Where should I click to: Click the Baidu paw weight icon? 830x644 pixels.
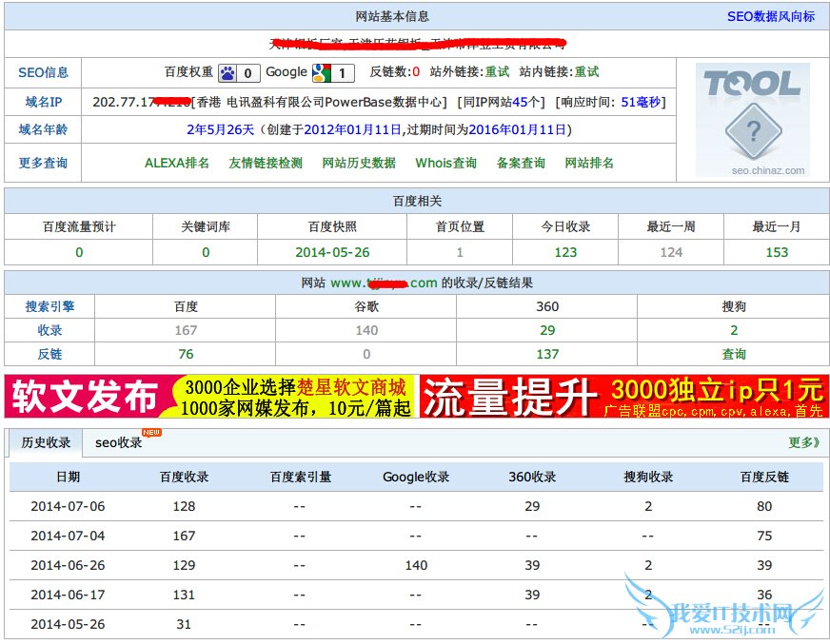pos(228,72)
